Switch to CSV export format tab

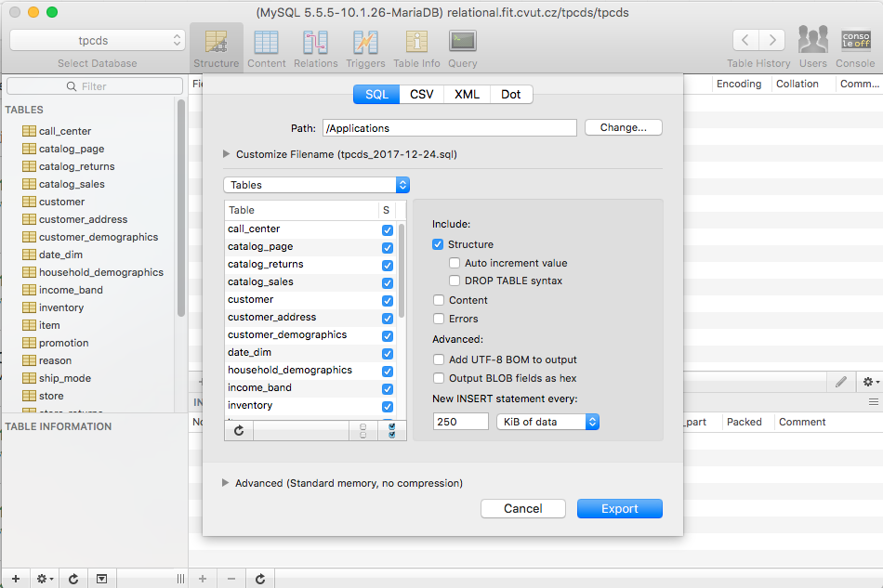tap(422, 94)
